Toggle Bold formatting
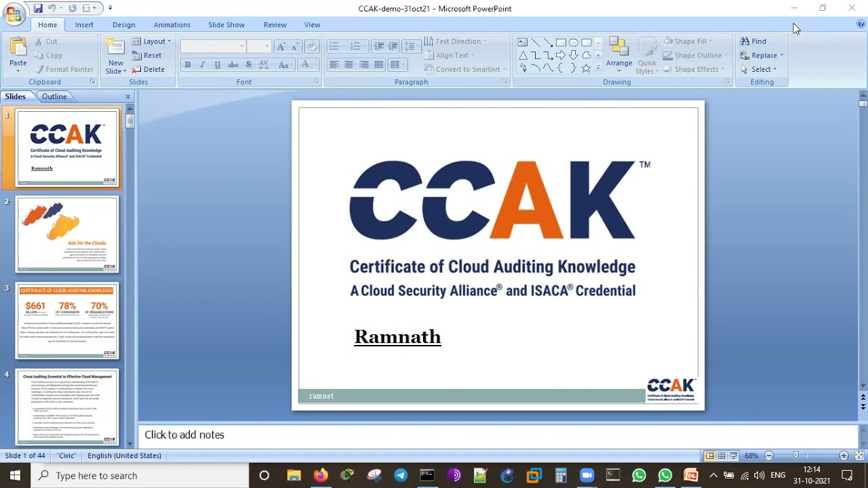The width and height of the screenshot is (868, 488). [x=187, y=65]
